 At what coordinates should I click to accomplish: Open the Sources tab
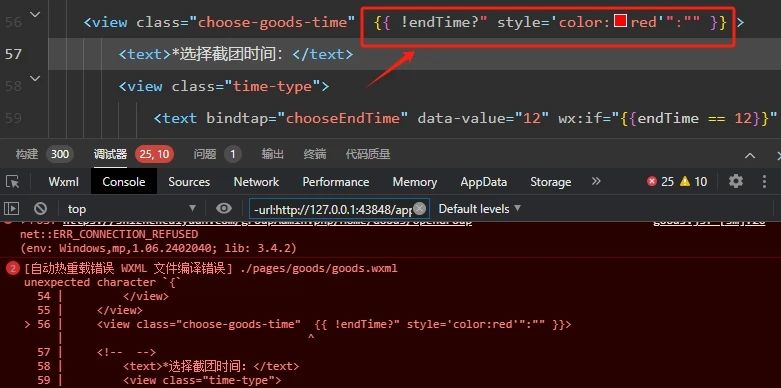189,182
